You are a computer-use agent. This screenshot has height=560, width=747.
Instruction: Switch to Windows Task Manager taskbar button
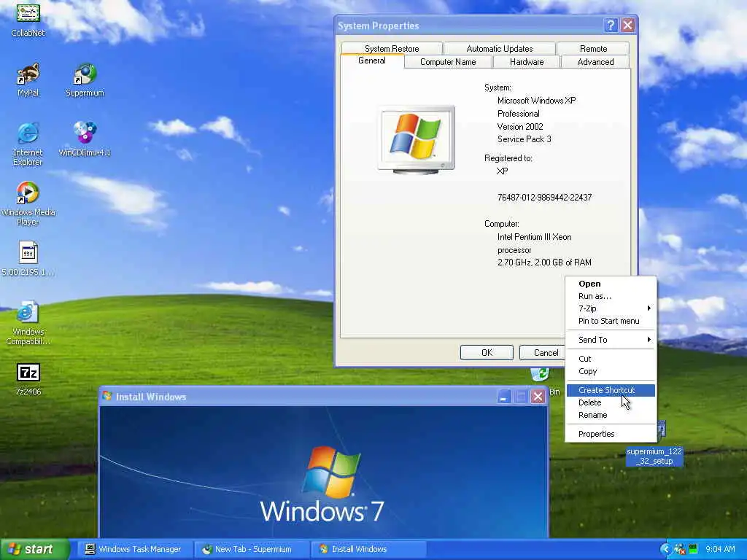(x=133, y=549)
